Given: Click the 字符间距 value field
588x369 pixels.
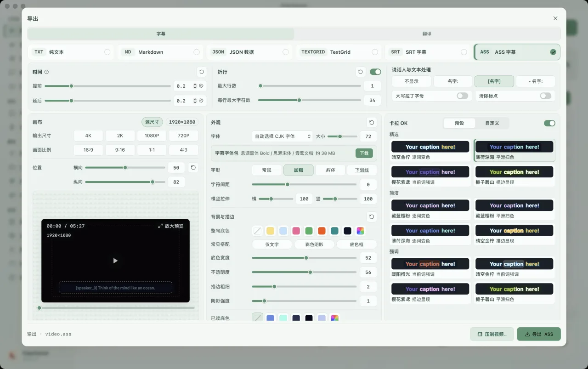Looking at the screenshot, I should coord(368,184).
